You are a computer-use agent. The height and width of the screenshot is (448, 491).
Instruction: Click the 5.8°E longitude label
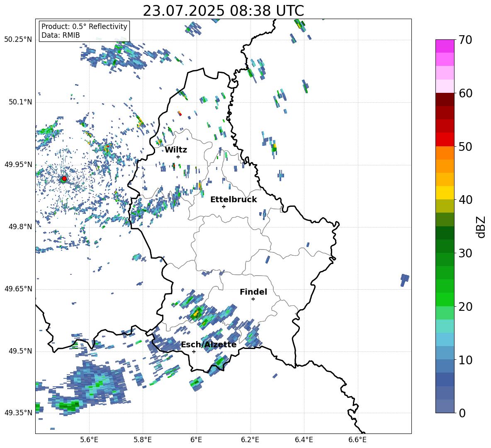coord(143,440)
